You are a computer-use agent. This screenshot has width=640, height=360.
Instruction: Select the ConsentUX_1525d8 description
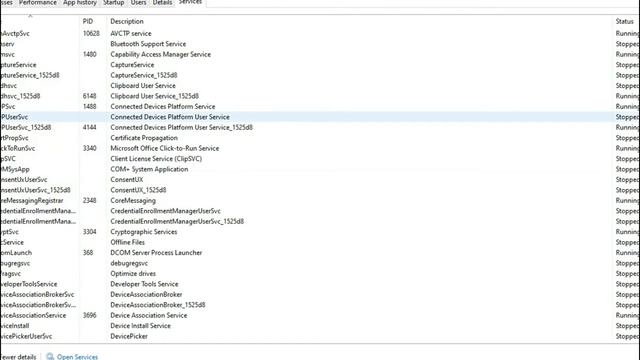(138, 190)
